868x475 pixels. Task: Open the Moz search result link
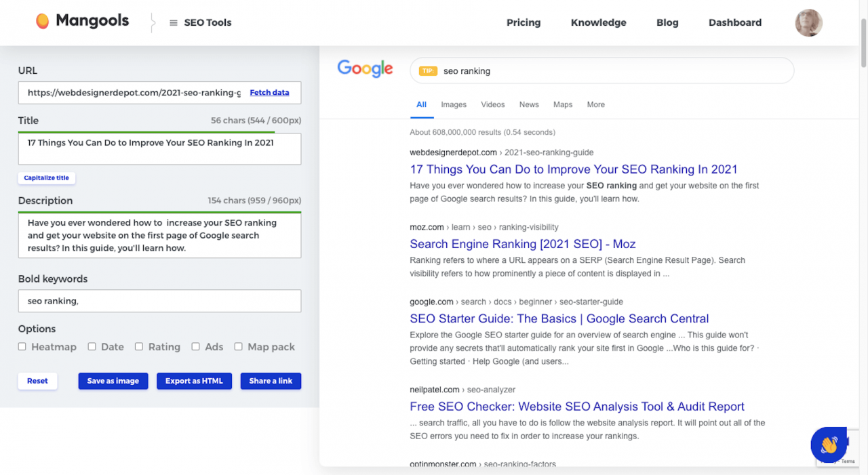coord(522,244)
